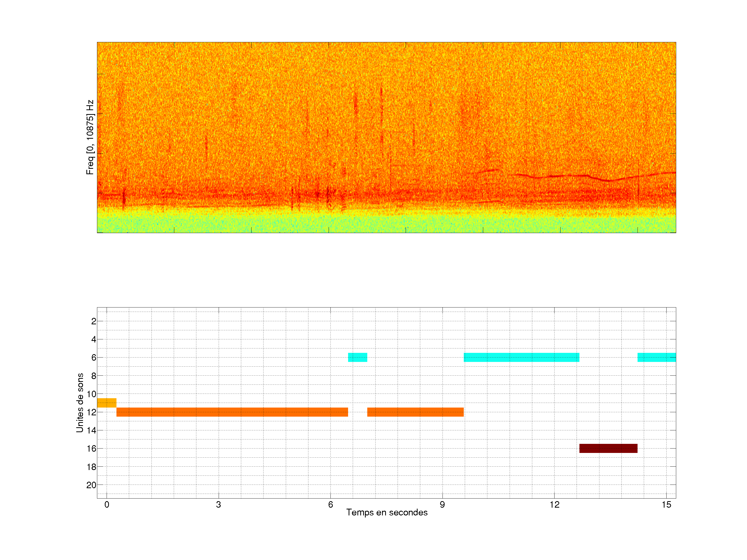747x560 pixels.
Task: Click the x-axis tick label 15
Action: 666,505
